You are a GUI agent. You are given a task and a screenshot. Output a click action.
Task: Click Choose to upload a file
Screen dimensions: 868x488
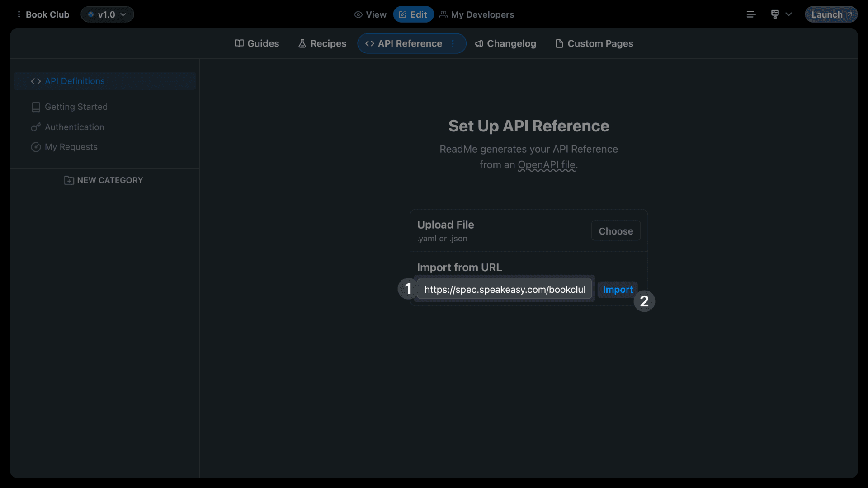[616, 231]
